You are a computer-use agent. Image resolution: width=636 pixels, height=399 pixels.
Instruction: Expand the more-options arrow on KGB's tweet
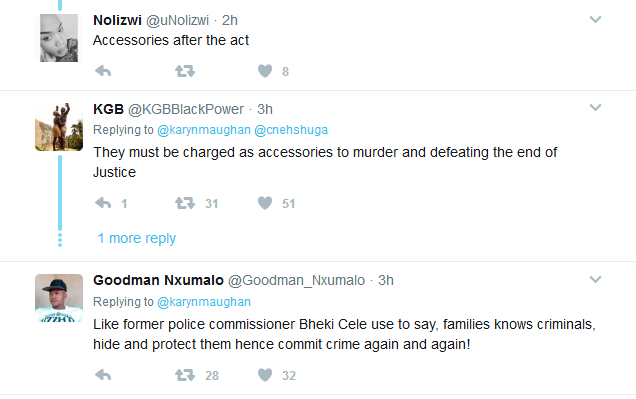(595, 107)
